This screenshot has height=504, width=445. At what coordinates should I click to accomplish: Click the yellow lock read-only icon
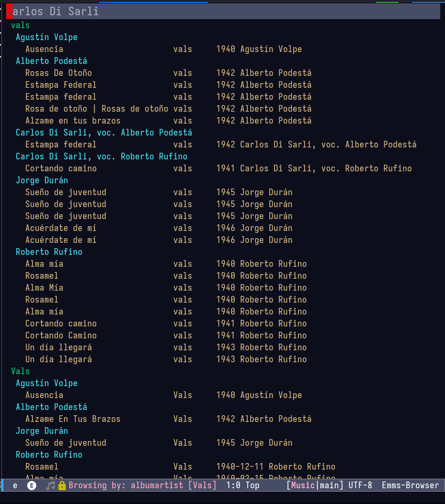[x=62, y=485]
